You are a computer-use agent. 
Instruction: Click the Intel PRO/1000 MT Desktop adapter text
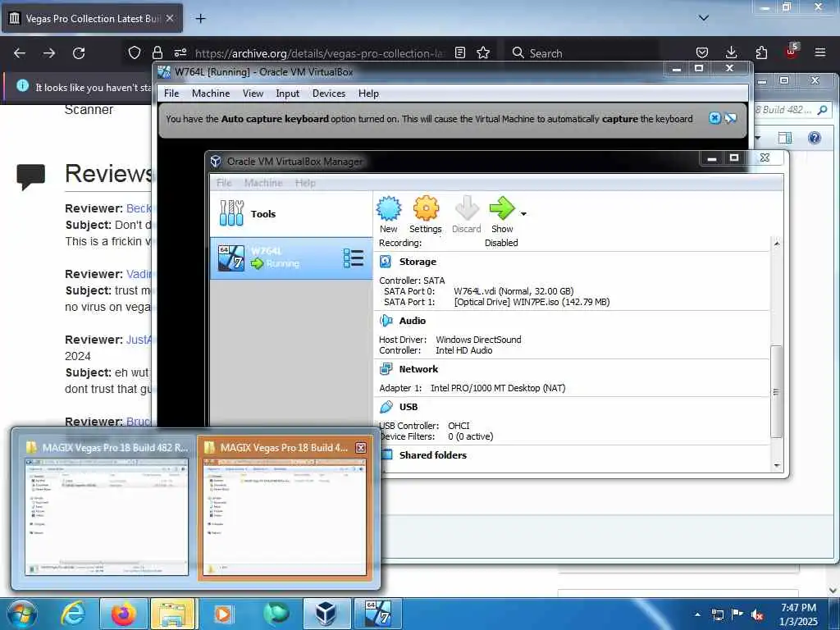[x=498, y=388]
